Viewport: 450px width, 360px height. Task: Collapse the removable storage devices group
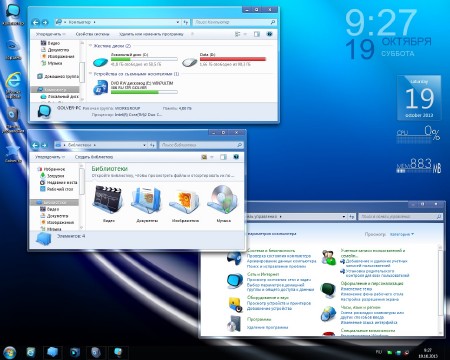click(90, 74)
